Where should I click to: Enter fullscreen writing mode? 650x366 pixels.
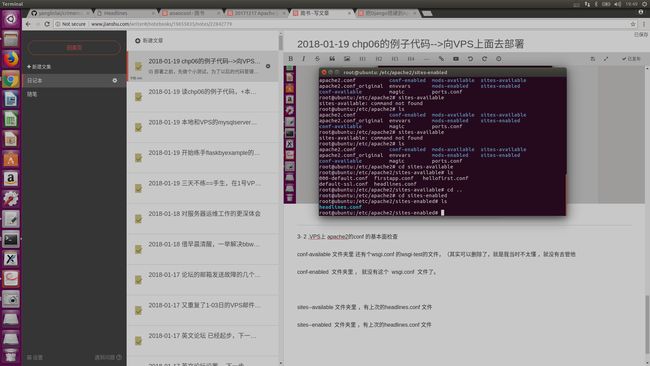coord(606,59)
